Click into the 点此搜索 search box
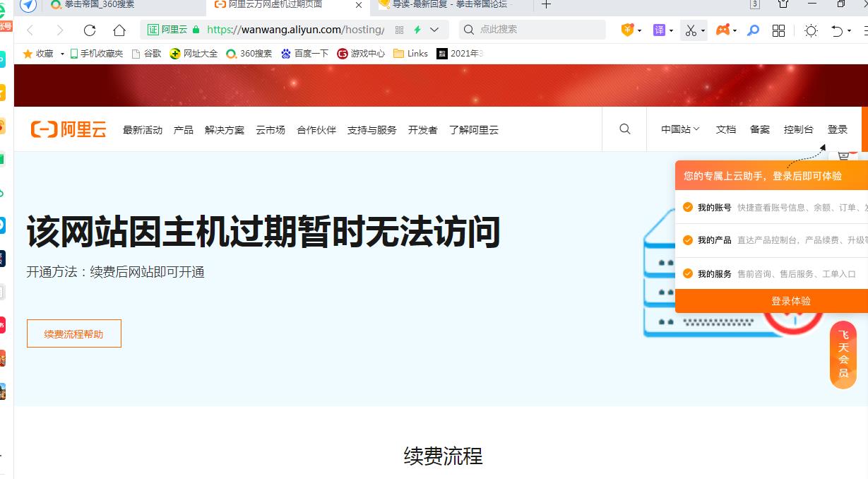Viewport: 868px width, 479px height. [532, 30]
